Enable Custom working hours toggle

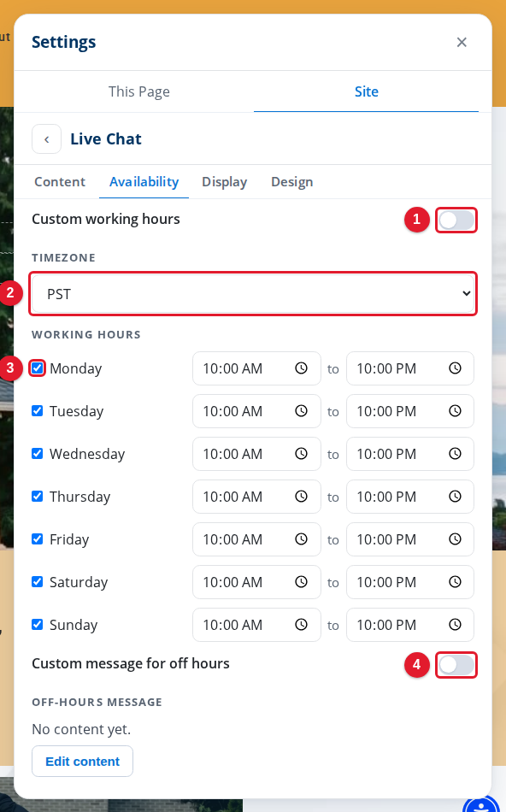coord(456,220)
